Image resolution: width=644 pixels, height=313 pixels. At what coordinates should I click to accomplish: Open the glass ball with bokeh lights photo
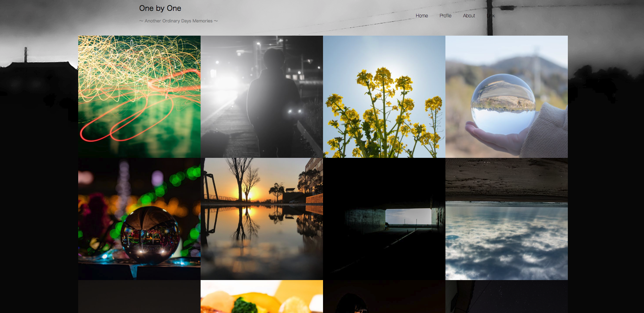[139, 219]
